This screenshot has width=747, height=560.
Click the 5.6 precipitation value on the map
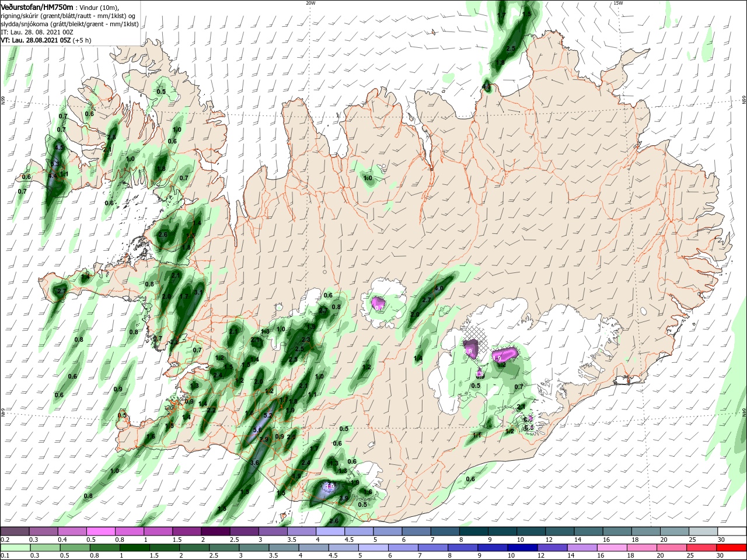pos(257,429)
